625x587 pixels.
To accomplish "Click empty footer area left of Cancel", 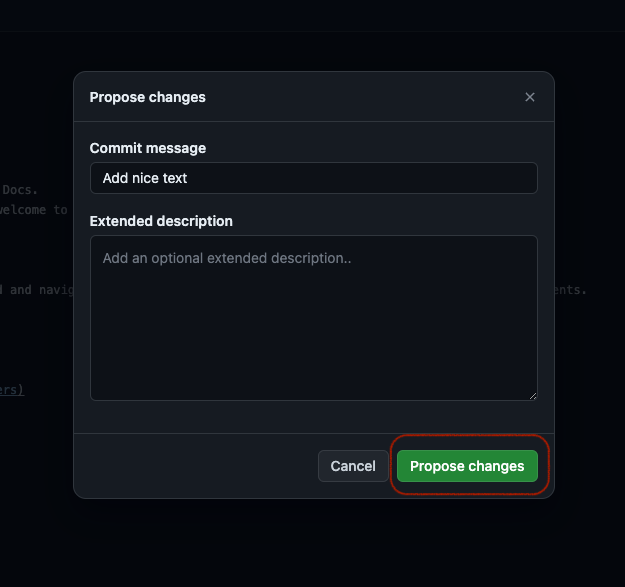I will coord(200,466).
